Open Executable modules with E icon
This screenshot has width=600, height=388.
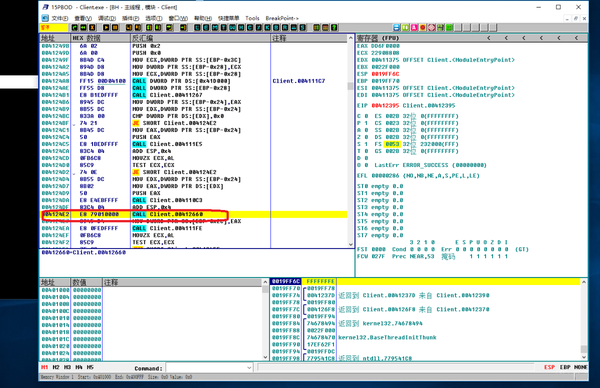206,28
